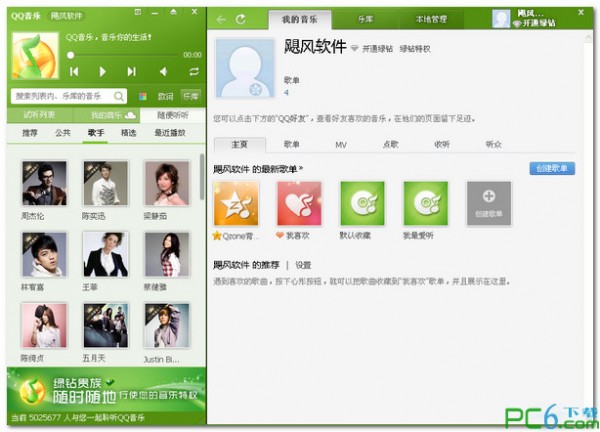
Task: Select the MV profile tab
Action: (341, 145)
